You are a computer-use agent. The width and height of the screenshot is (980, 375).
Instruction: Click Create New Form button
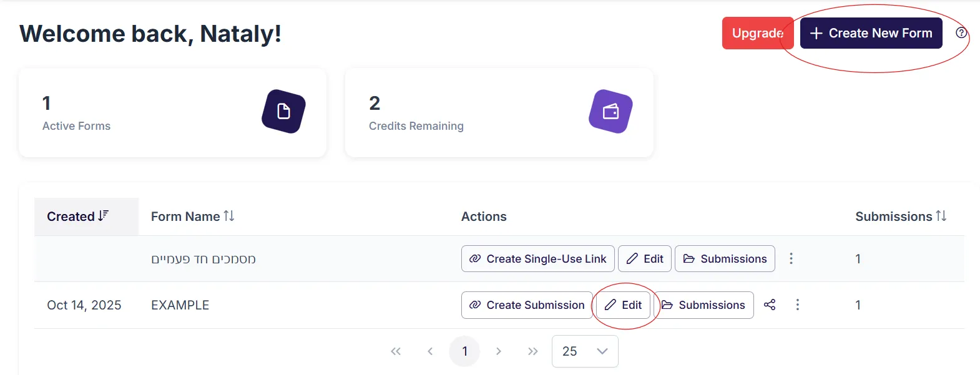click(x=871, y=33)
